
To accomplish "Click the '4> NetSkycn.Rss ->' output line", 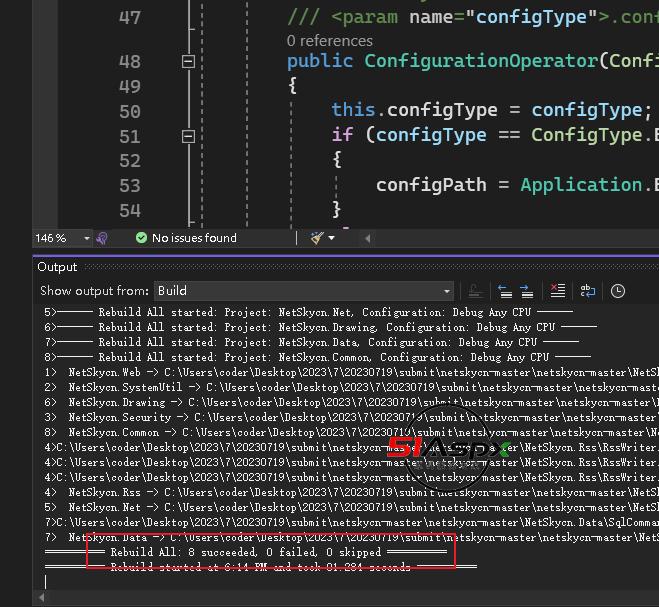I will point(351,493).
